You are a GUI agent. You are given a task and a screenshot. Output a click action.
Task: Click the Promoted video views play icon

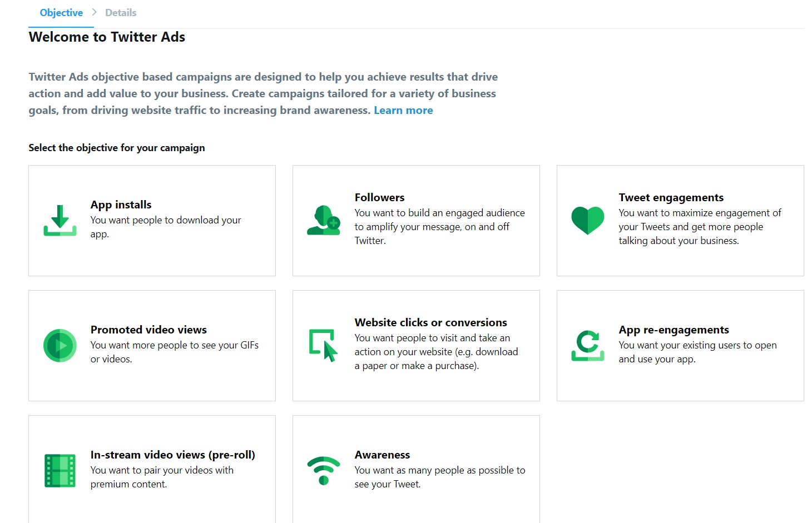(x=60, y=346)
